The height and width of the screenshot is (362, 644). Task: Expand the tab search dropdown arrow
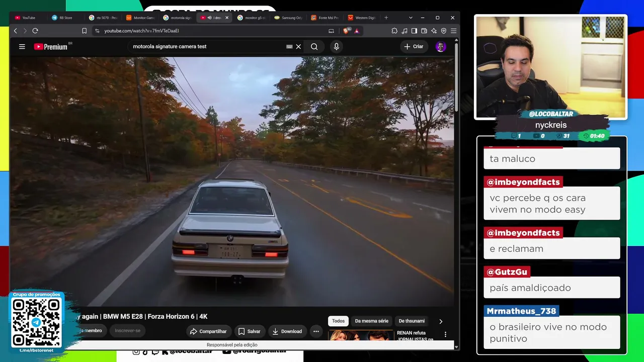coord(411,18)
